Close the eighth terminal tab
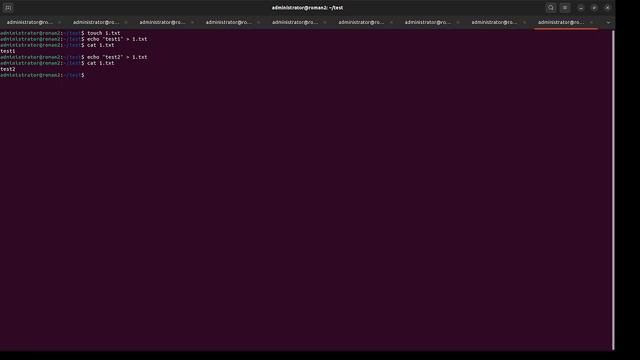This screenshot has width=640, height=360. pyautogui.click(x=524, y=22)
